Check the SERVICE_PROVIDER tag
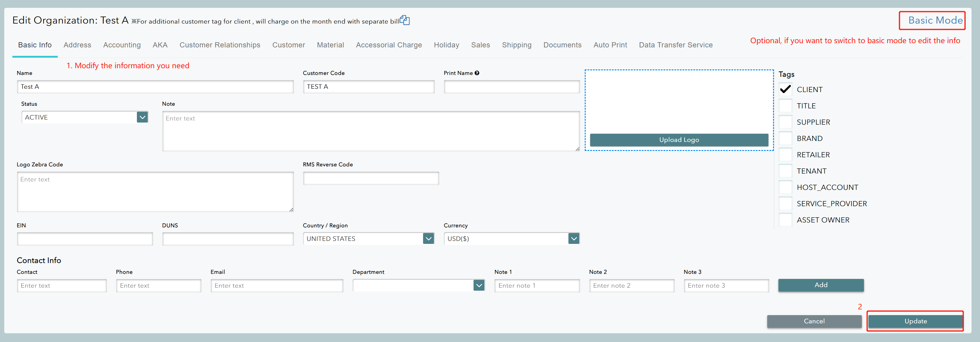 (x=785, y=203)
